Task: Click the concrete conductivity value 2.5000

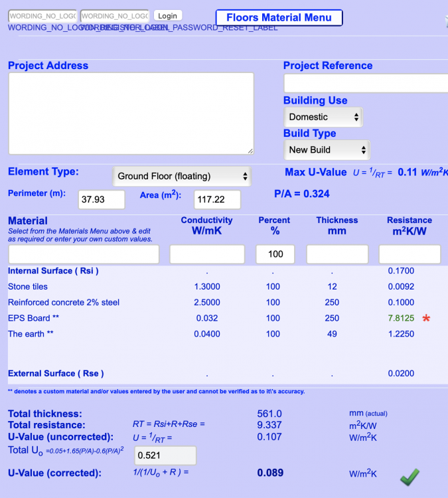Action: tap(207, 302)
